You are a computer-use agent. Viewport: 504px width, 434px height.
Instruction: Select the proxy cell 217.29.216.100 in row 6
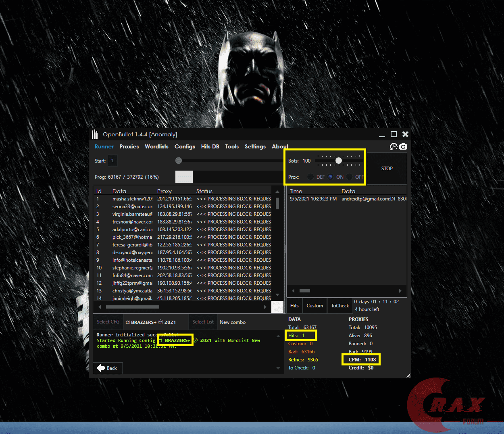click(x=174, y=237)
